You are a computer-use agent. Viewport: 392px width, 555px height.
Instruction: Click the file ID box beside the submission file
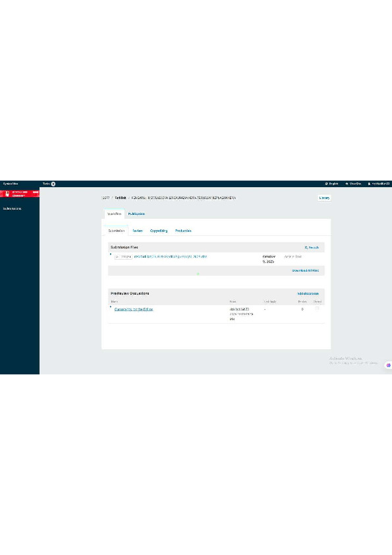pyautogui.click(x=123, y=256)
